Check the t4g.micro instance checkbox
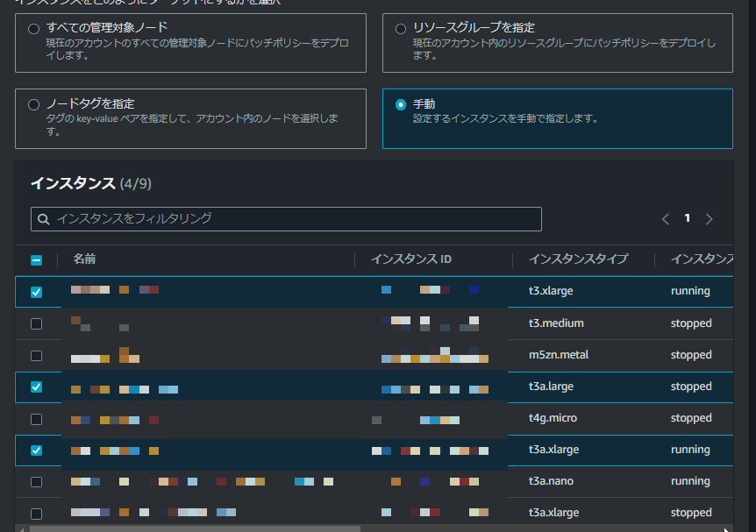This screenshot has height=532, width=756. point(37,418)
